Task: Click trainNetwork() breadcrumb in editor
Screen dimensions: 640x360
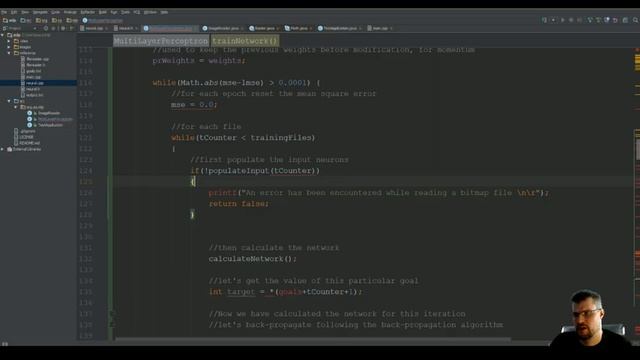Action: pyautogui.click(x=244, y=41)
